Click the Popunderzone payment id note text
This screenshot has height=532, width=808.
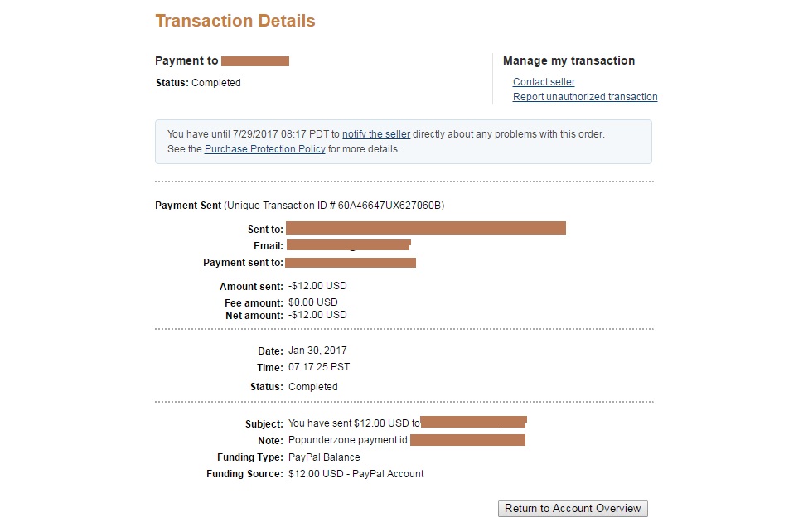point(348,440)
